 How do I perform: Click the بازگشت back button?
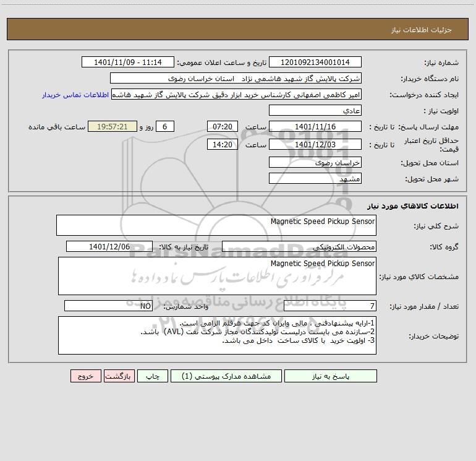point(119,376)
